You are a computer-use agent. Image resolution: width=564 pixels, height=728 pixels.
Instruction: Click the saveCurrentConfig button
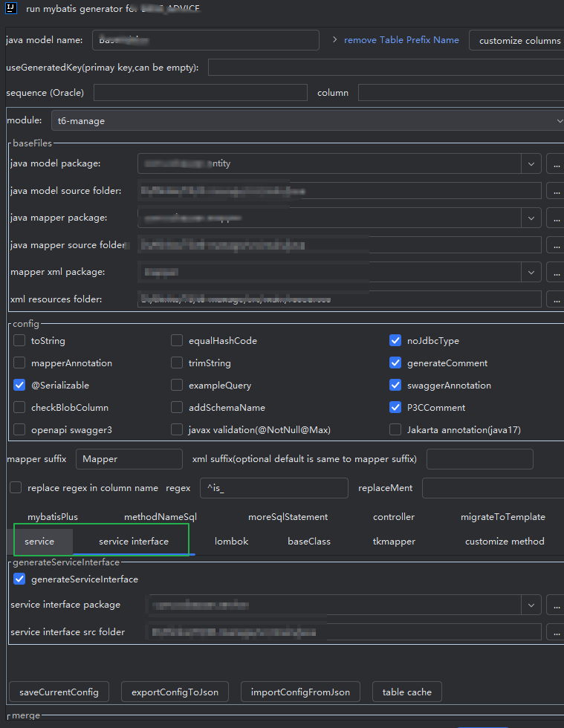pyautogui.click(x=59, y=692)
